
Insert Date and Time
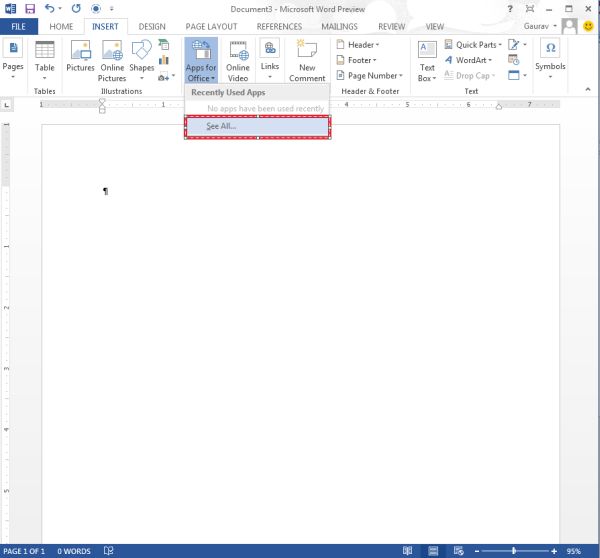tap(514, 60)
